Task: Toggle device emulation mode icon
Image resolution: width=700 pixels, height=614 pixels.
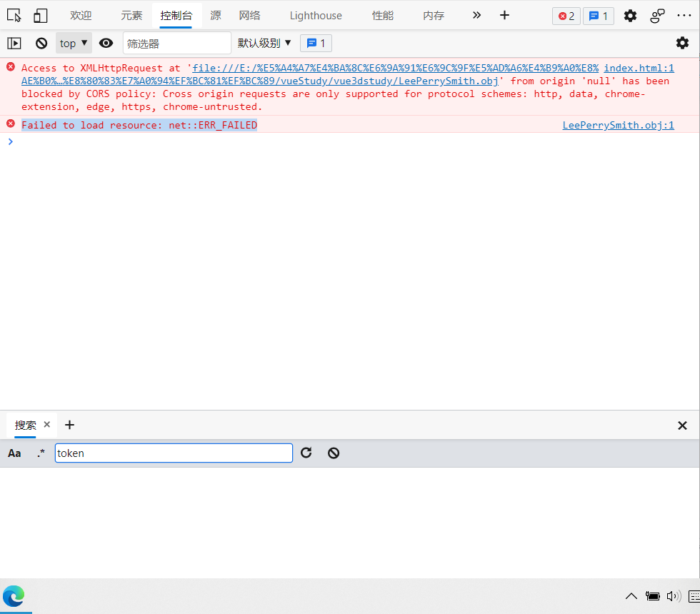Action: 41,16
